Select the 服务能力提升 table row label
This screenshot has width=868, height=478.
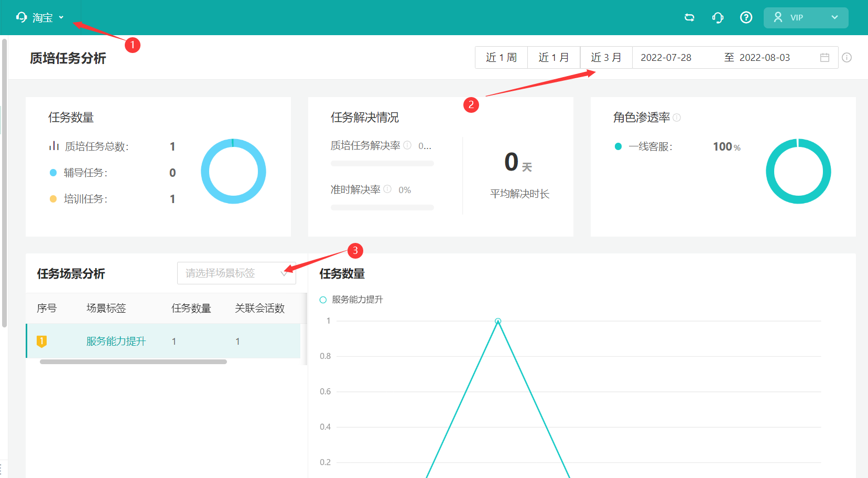[116, 342]
